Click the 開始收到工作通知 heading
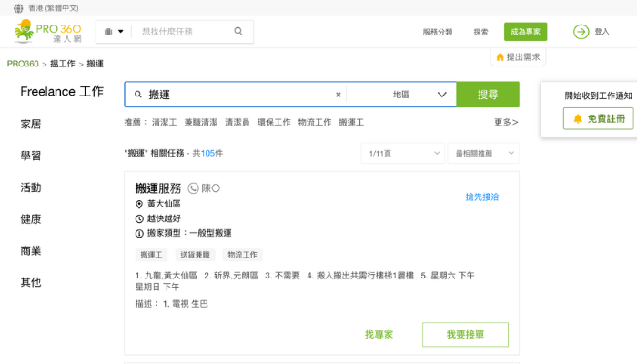This screenshot has height=364, width=637. tap(599, 96)
